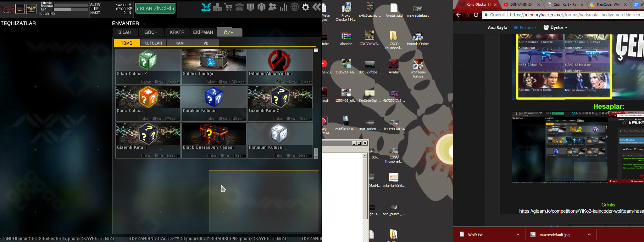The height and width of the screenshot is (242, 644).
Task: Switch to KainCoder Wolf browser tab
Action: [608, 4]
